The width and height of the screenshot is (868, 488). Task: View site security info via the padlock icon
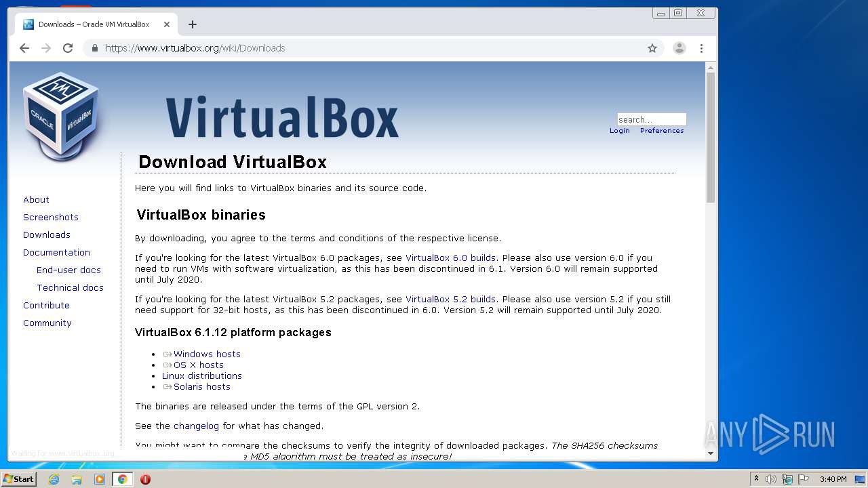coord(94,48)
